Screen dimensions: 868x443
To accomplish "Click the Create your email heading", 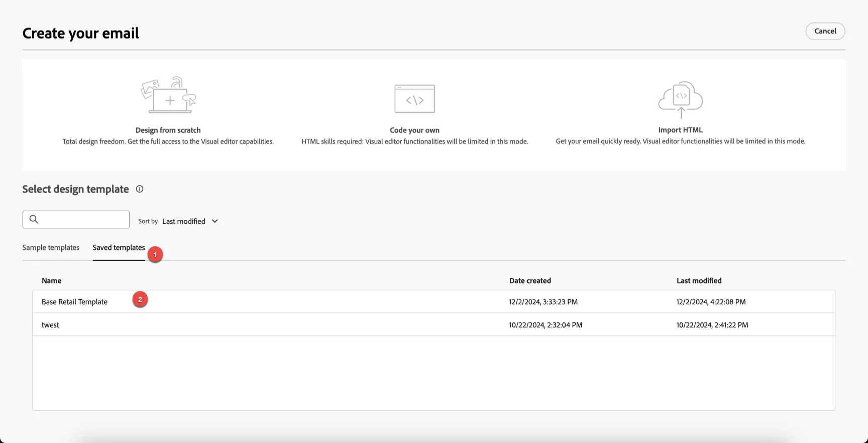I will click(x=80, y=33).
